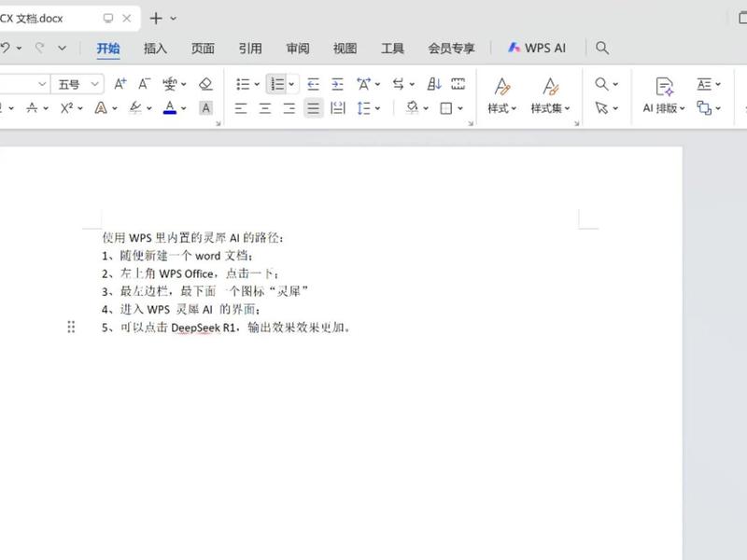Image resolution: width=747 pixels, height=560 pixels.
Task: Center align the text
Action: pyautogui.click(x=265, y=108)
